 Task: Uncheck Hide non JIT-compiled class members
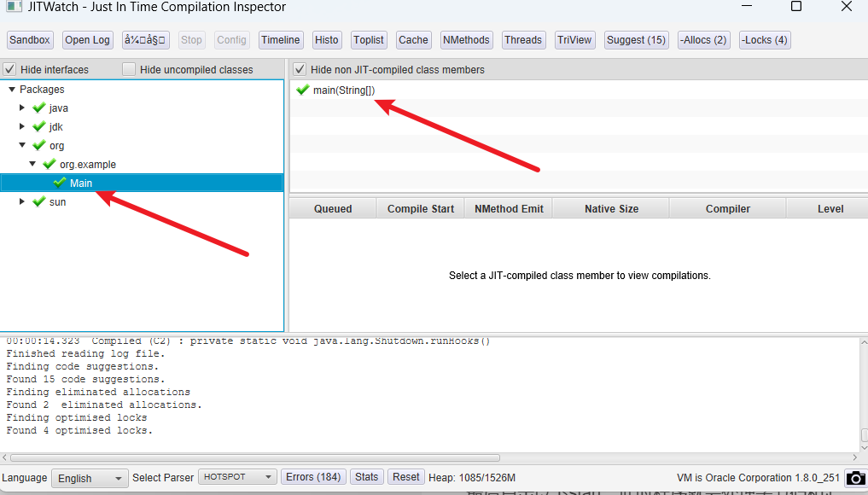[300, 70]
